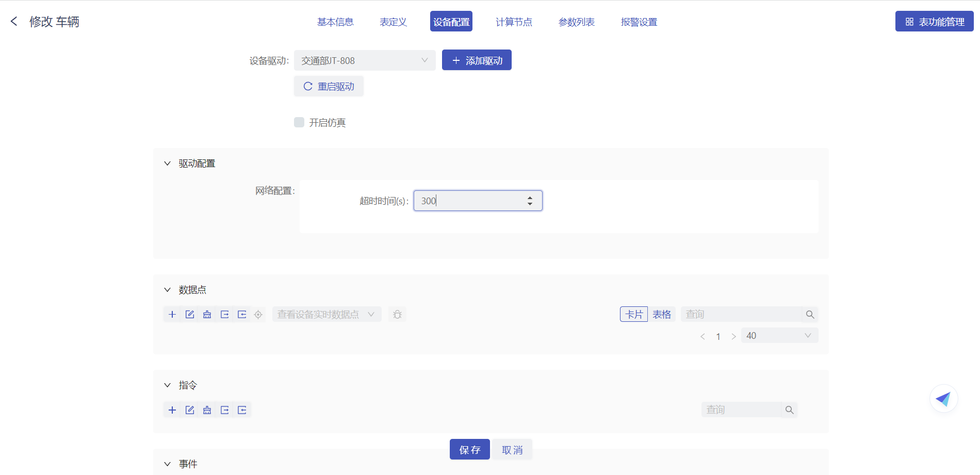Click the search magnifier in 数据点 query box
The image size is (980, 475).
(810, 315)
